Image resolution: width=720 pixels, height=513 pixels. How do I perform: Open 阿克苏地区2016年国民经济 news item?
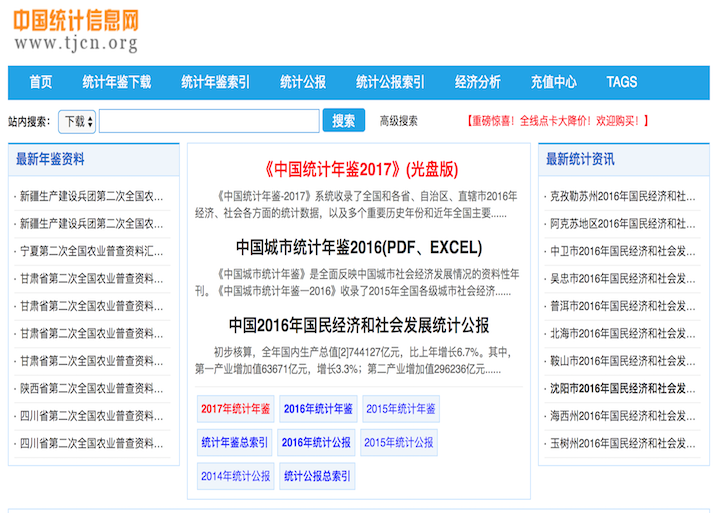[623, 224]
